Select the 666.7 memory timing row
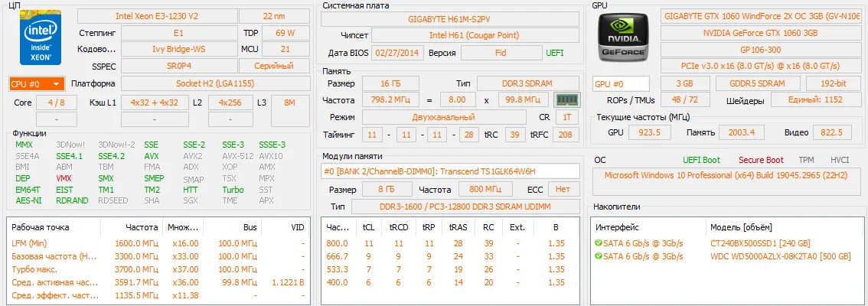 coord(450,256)
